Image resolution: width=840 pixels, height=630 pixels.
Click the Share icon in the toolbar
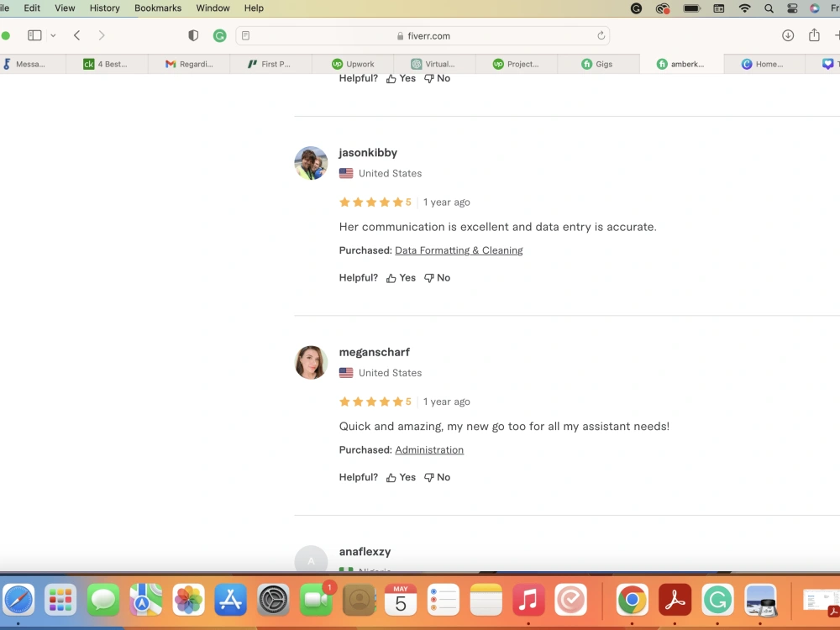coord(813,35)
